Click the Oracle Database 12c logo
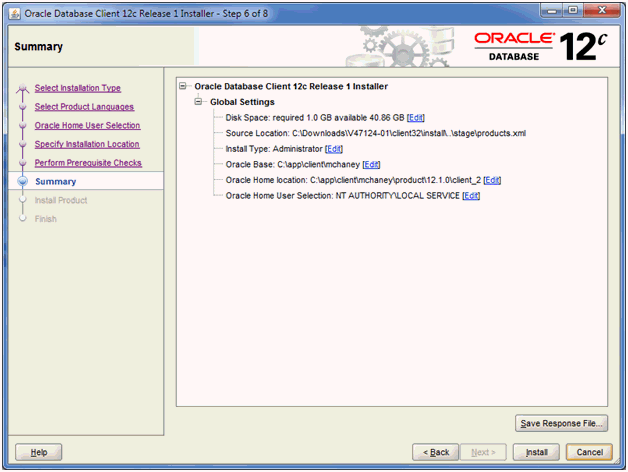Image resolution: width=628 pixels, height=472 pixels. pos(541,46)
